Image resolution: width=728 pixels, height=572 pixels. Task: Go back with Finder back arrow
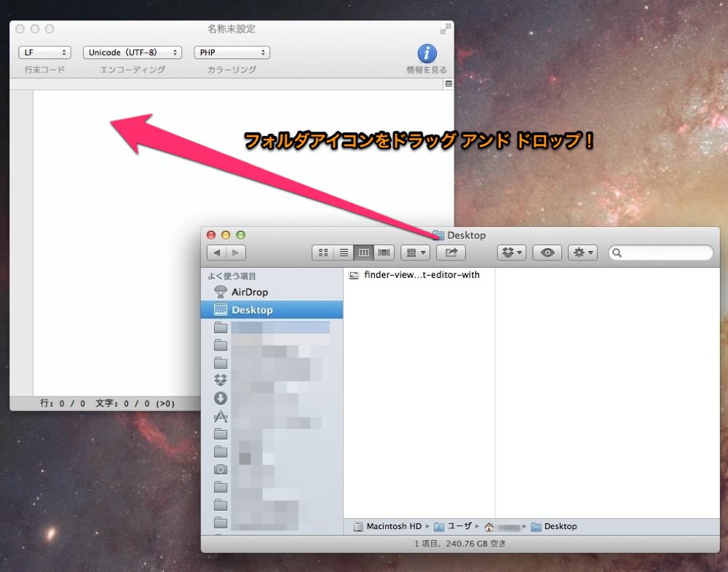(216, 253)
